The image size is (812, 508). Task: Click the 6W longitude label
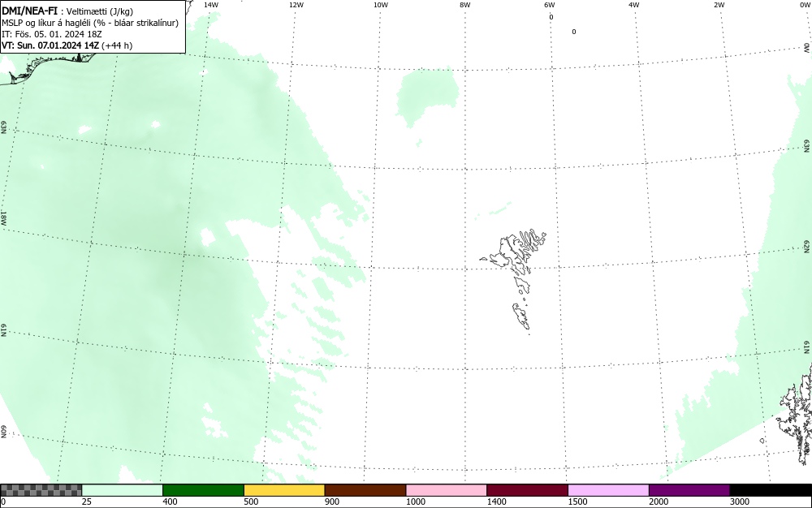550,5
